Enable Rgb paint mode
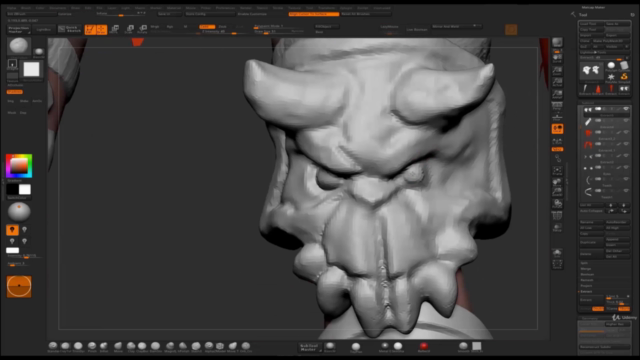 point(170,27)
